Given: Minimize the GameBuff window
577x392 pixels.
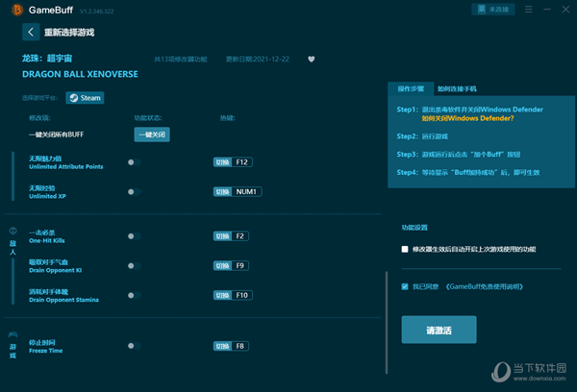Looking at the screenshot, I should coord(547,10).
